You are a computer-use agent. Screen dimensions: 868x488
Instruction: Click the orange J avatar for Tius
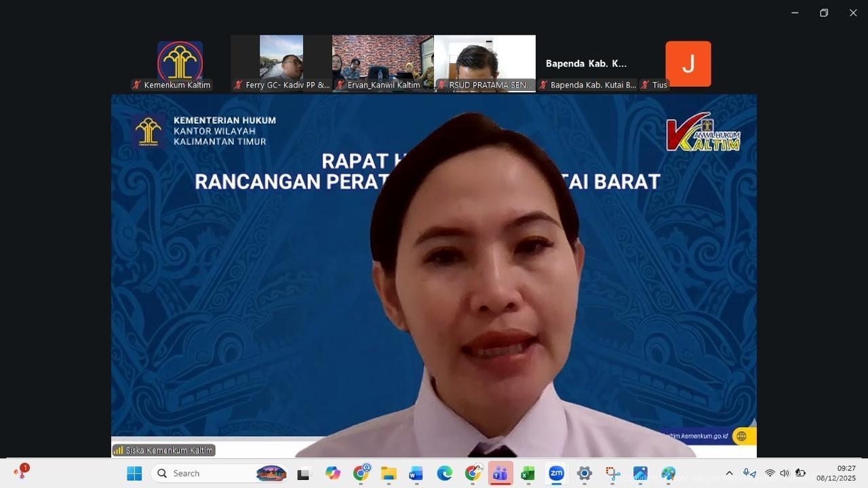click(688, 64)
